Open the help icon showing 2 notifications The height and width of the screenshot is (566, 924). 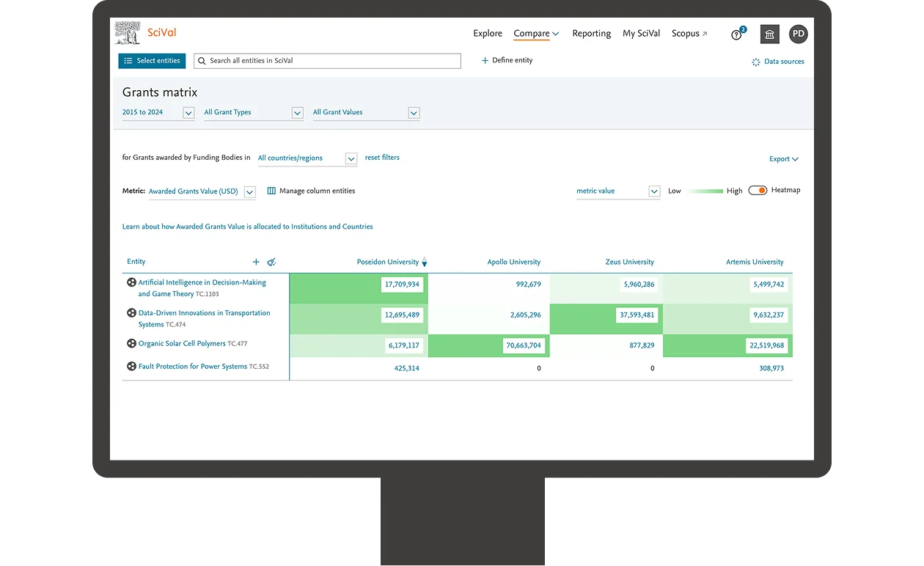[736, 34]
